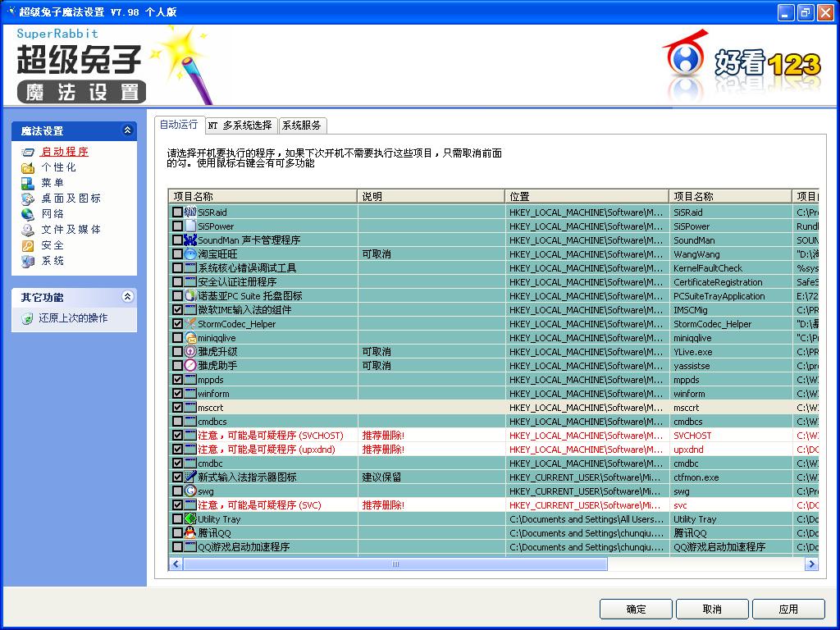Image resolution: width=840 pixels, height=630 pixels.
Task: Click the 还原上次的操作 undo icon
Action: [27, 318]
